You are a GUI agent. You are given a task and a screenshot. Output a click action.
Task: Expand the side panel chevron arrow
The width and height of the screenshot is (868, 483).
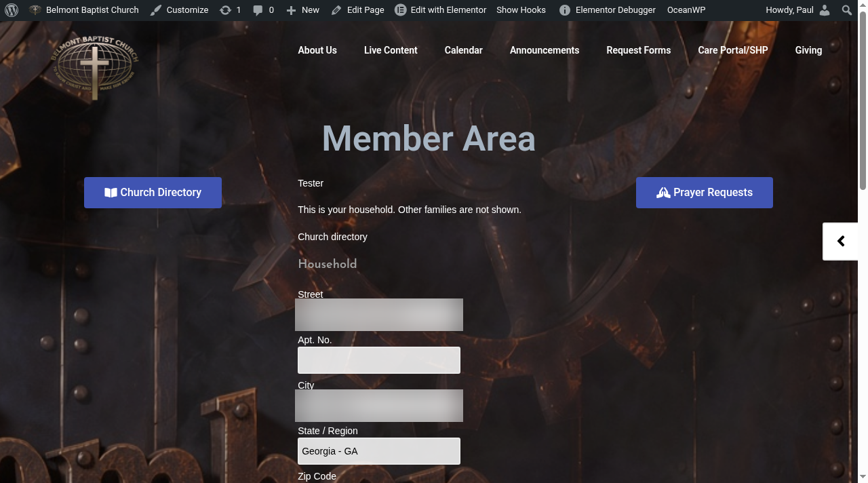(x=841, y=241)
